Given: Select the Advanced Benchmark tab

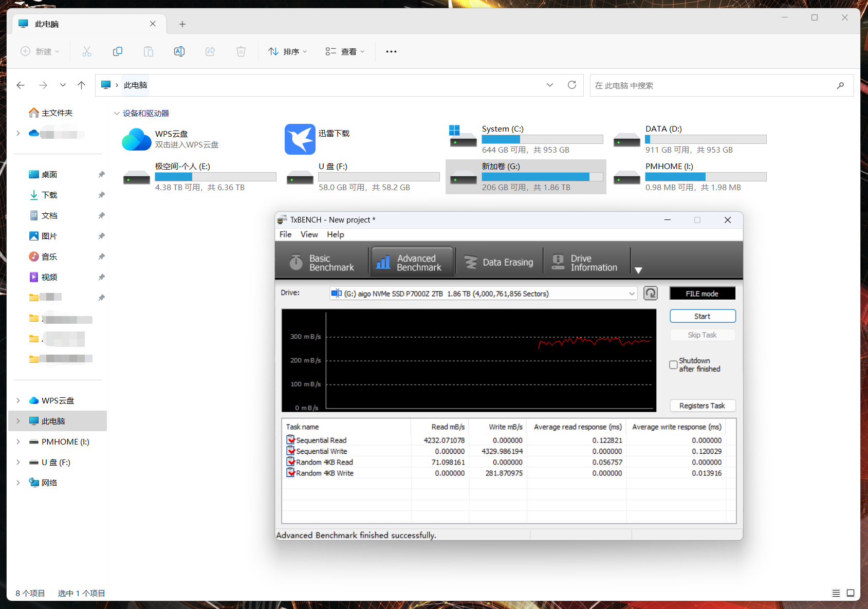Looking at the screenshot, I should coord(412,263).
